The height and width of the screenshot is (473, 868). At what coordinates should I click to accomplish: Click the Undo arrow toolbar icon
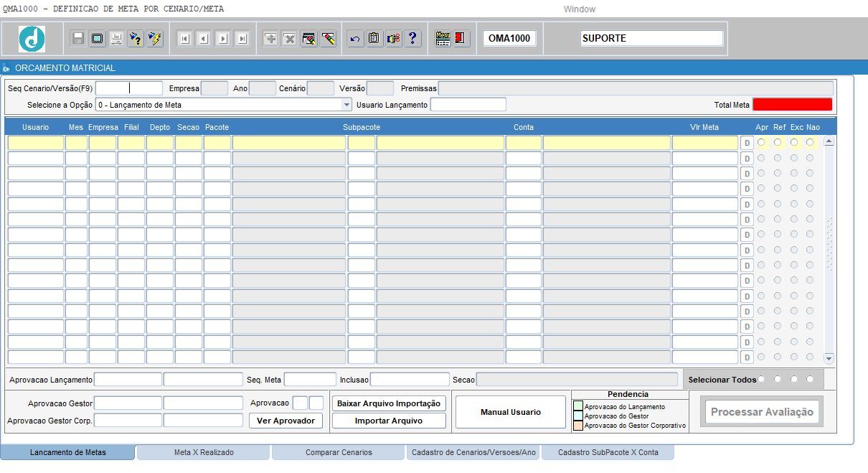pyautogui.click(x=355, y=39)
